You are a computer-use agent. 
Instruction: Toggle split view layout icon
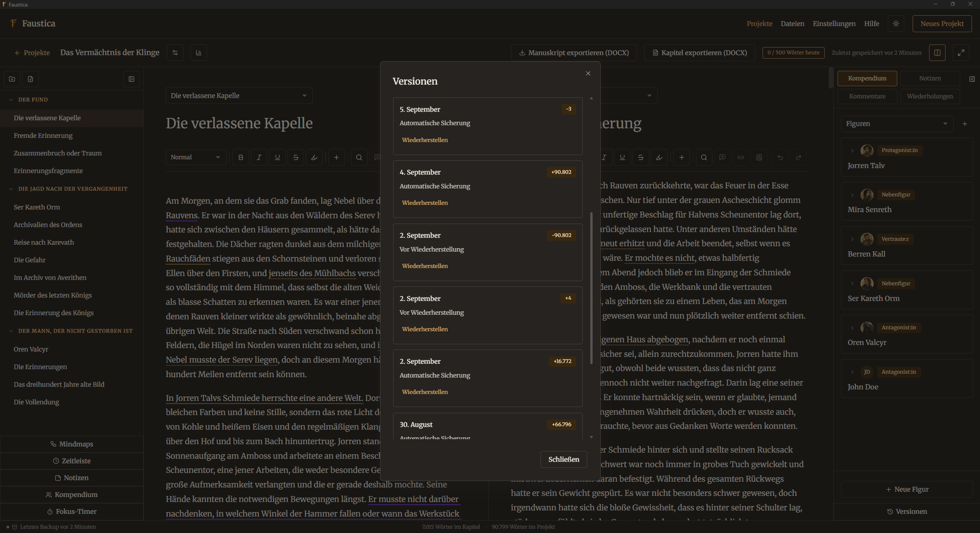pos(937,53)
